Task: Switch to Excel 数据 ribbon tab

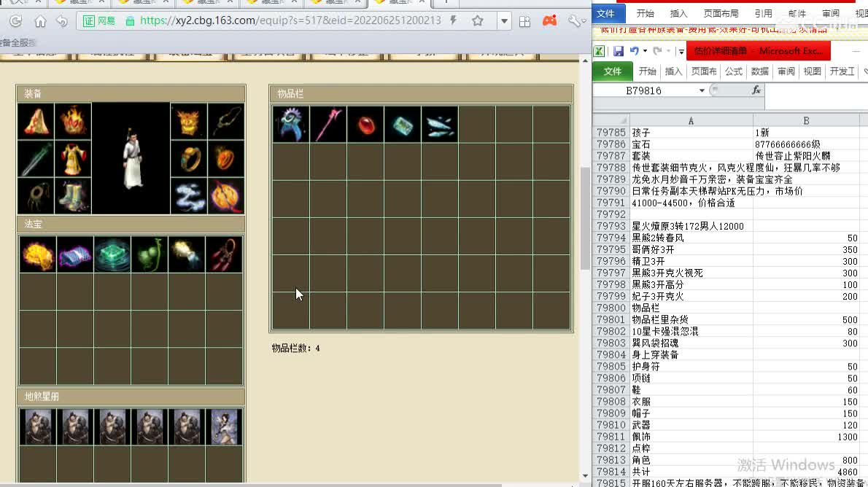Action: coord(759,71)
